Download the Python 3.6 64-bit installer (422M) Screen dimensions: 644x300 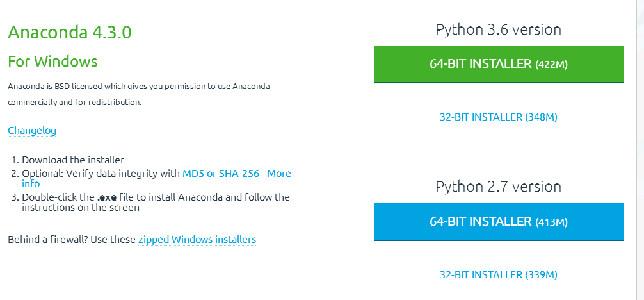point(498,63)
